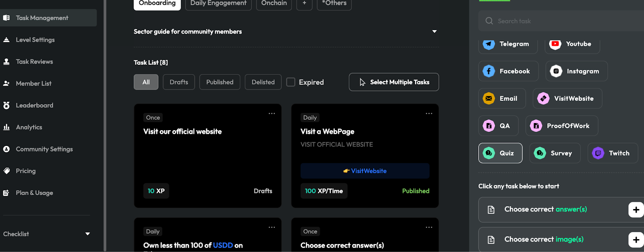Expand Sector guide for community members

(x=434, y=31)
